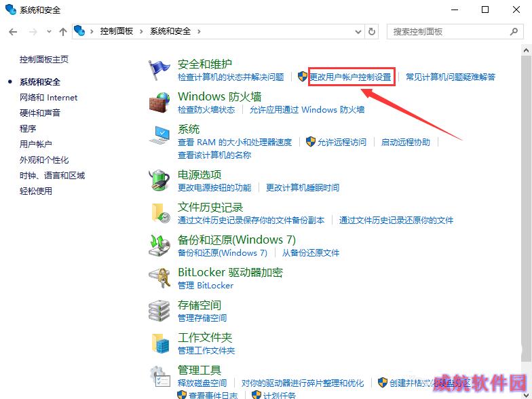Click the refresh icon beside address bar
Viewport: 532px width, 399px height.
(x=372, y=31)
